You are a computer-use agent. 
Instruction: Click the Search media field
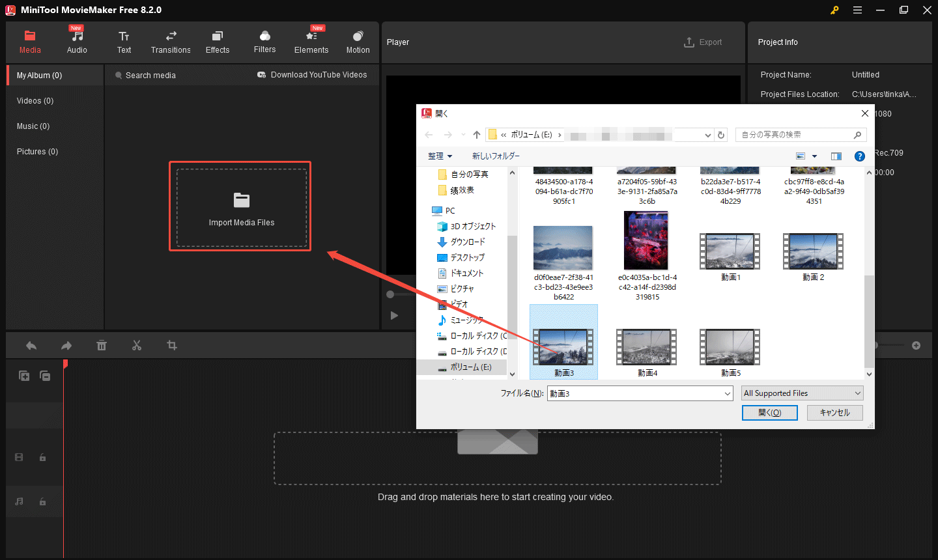[x=150, y=76]
